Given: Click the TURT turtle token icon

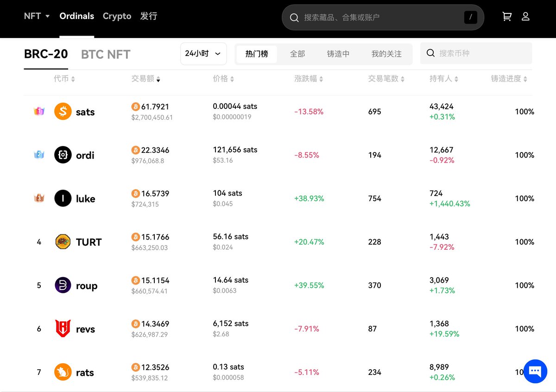Looking at the screenshot, I should pyautogui.click(x=63, y=242).
